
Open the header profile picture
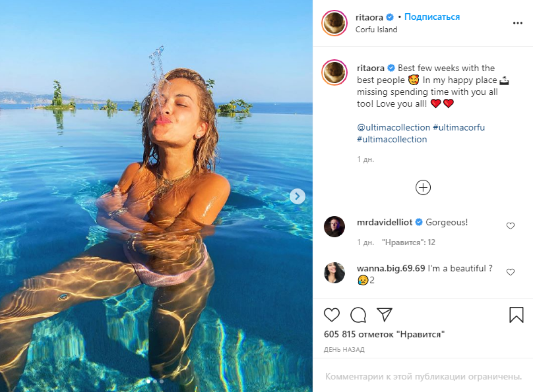point(334,23)
